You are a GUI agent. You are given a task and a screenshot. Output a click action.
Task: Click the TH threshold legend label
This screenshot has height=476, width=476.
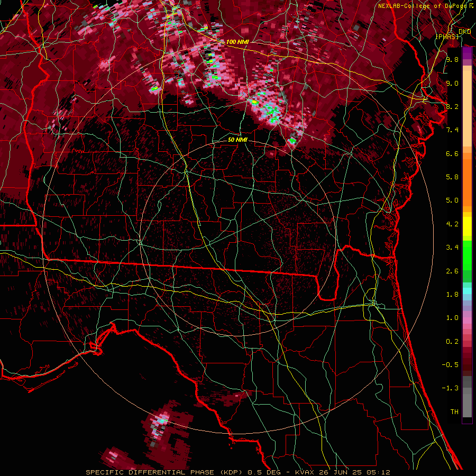coord(454,412)
